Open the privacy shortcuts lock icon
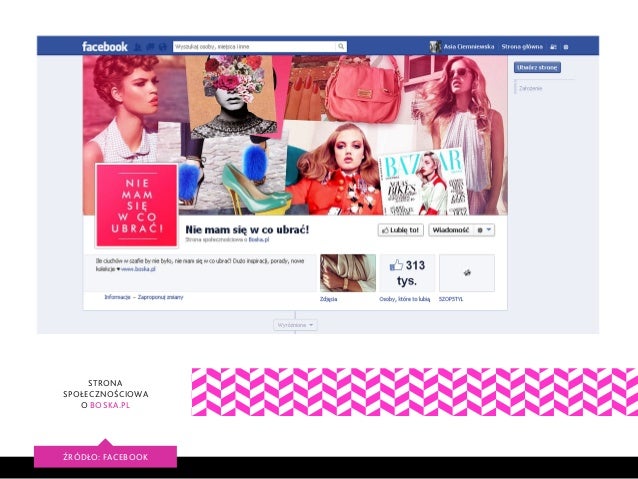The height and width of the screenshot is (479, 638). click(x=553, y=47)
